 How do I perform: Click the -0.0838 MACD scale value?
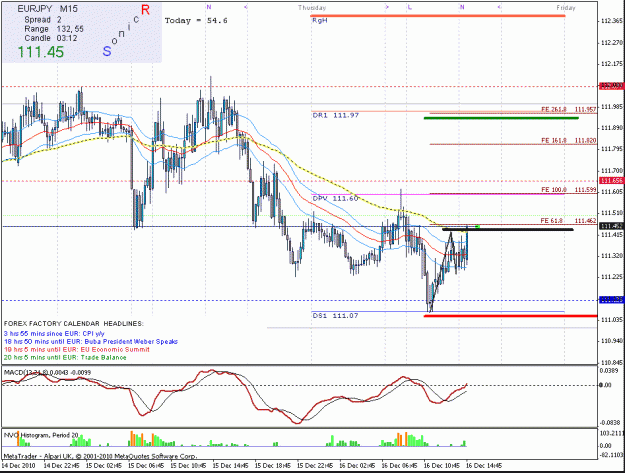click(608, 422)
